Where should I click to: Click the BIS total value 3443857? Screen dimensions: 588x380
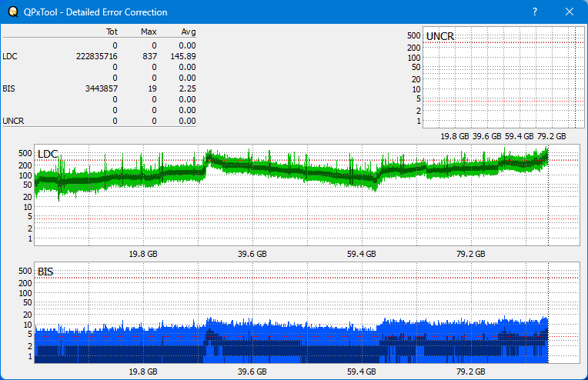point(102,88)
